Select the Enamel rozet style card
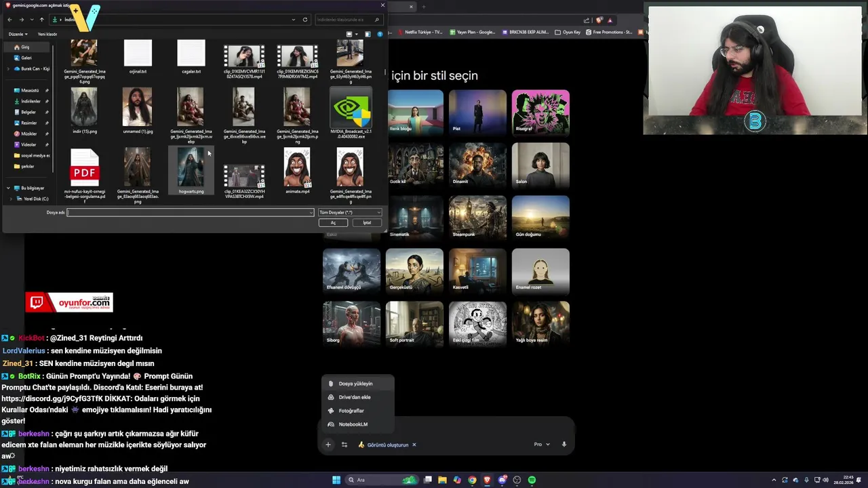This screenshot has width=868, height=488. coord(540,270)
